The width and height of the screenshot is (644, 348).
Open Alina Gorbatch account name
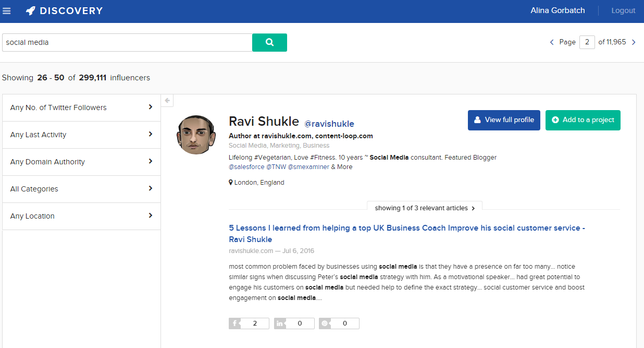pos(558,10)
